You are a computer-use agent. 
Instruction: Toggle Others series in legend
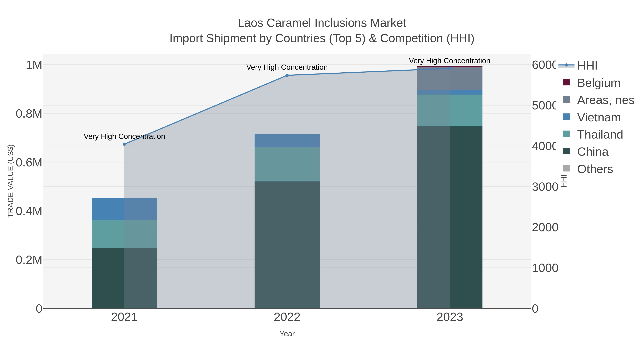pos(588,169)
